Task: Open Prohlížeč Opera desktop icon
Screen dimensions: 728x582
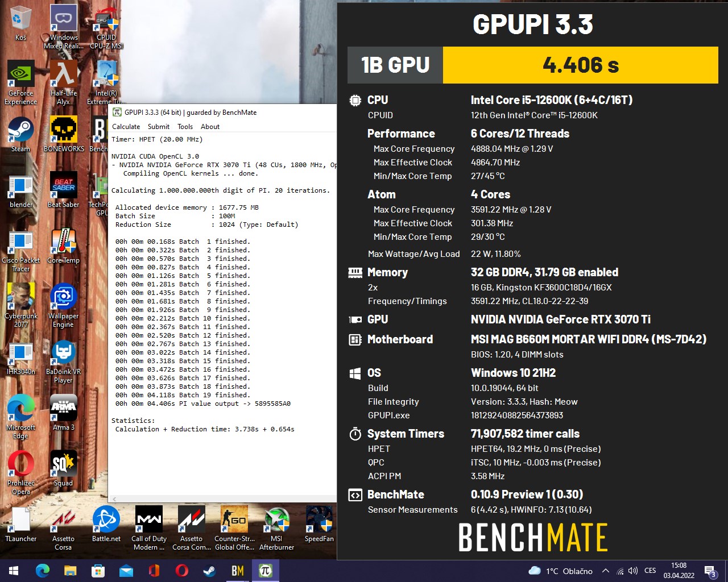Action: pyautogui.click(x=21, y=472)
